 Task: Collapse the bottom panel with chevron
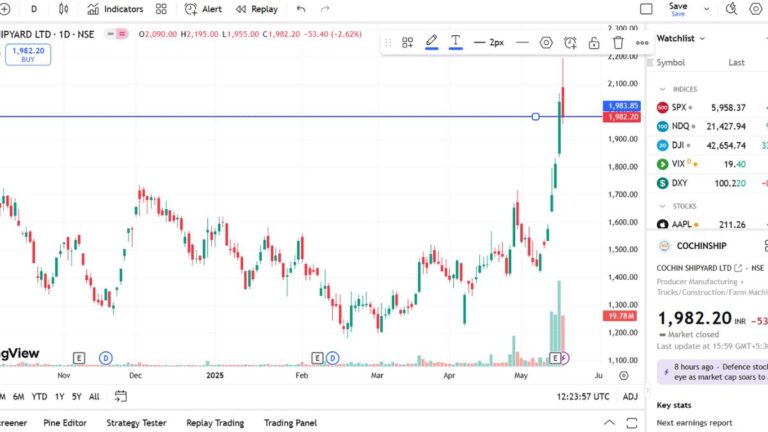tap(609, 423)
